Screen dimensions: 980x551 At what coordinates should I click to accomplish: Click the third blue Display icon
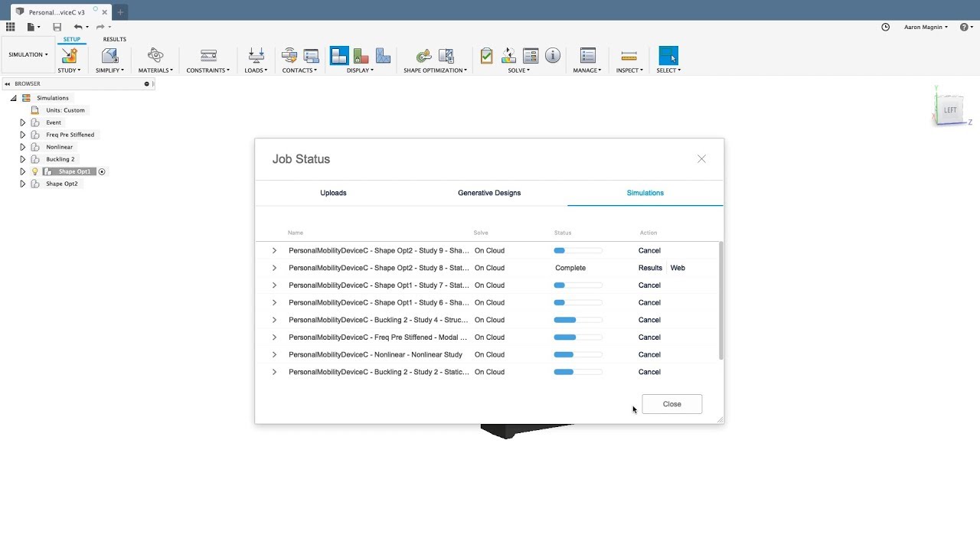click(x=383, y=56)
